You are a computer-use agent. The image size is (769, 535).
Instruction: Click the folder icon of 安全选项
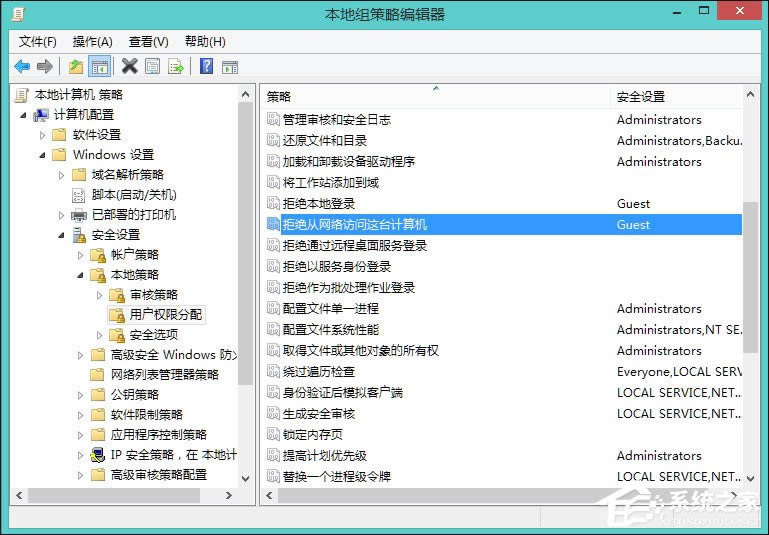117,335
